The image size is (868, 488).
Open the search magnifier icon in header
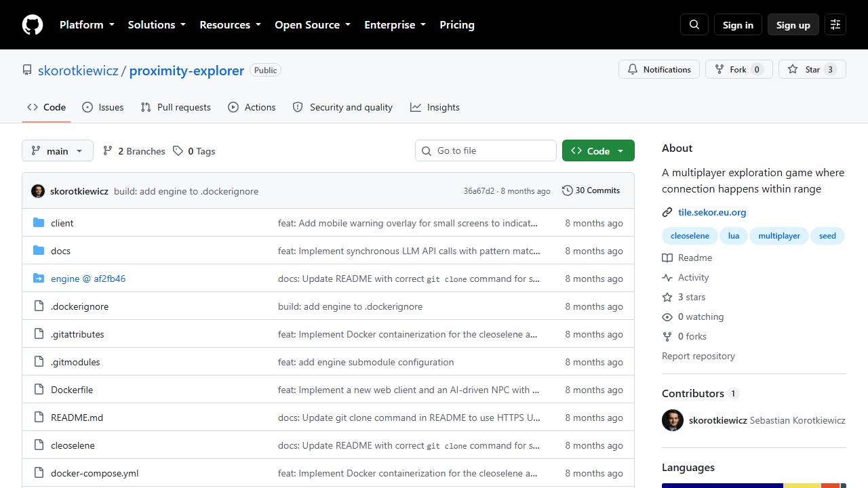(694, 24)
